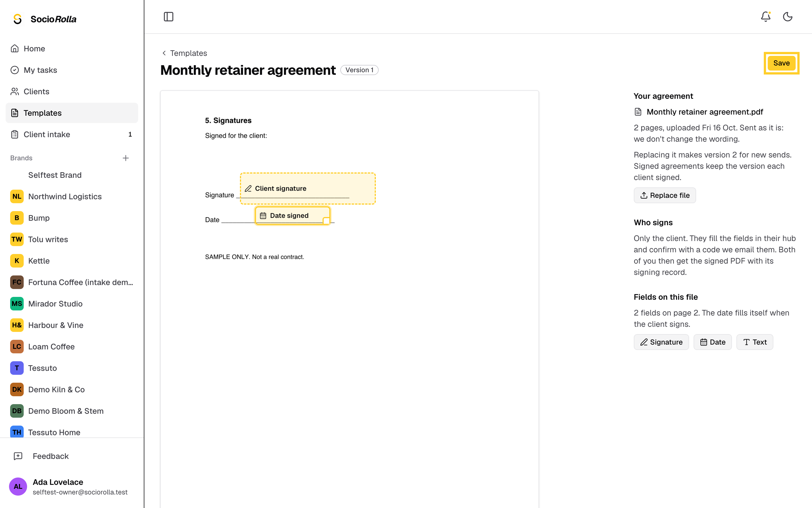Open Feedback in sidebar
This screenshot has height=508, width=812.
click(x=72, y=456)
